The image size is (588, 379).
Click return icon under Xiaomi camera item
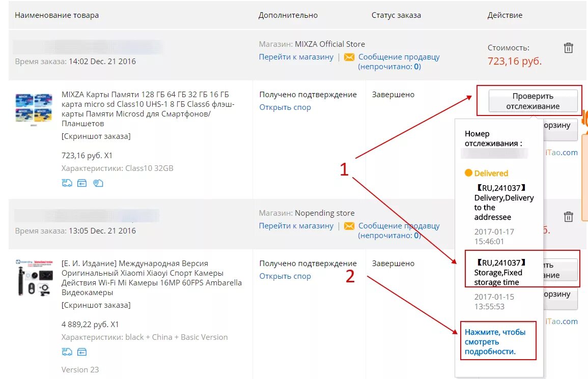(x=82, y=352)
